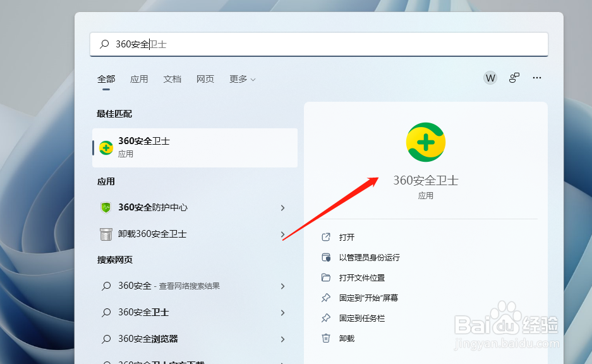Expand the 360安全 web result chevron

[282, 286]
